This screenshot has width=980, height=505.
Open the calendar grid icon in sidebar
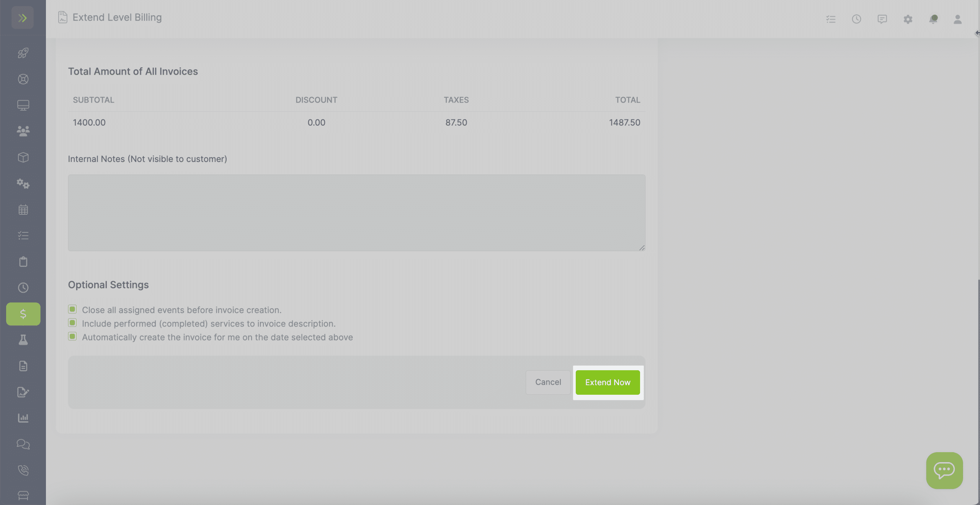[x=23, y=209]
